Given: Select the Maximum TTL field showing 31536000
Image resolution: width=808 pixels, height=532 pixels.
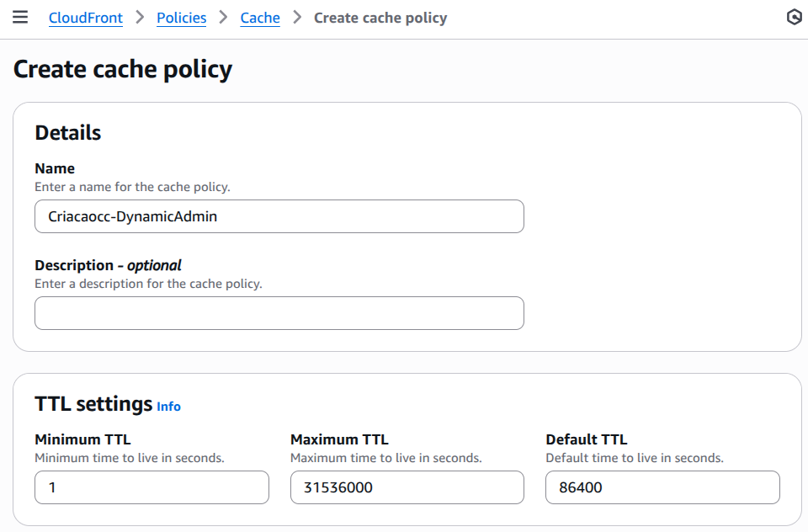Looking at the screenshot, I should coord(407,487).
